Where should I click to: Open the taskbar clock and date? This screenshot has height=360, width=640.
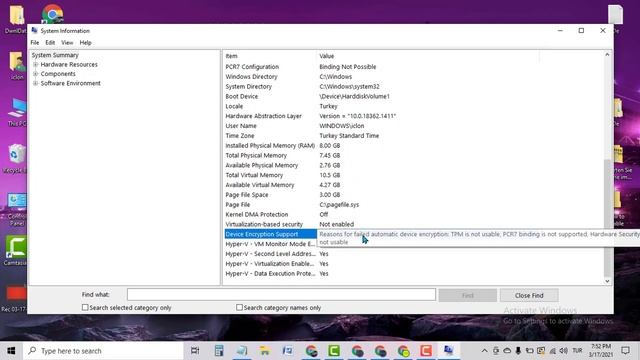600,351
